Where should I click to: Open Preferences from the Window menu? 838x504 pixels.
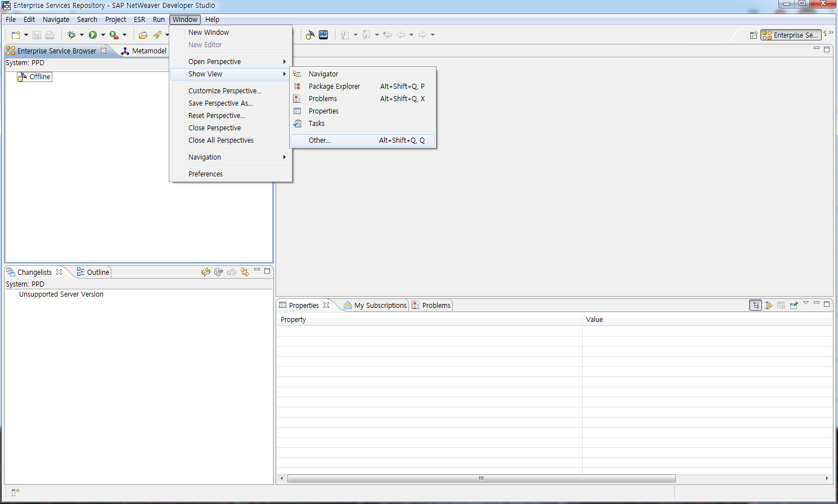click(231, 174)
